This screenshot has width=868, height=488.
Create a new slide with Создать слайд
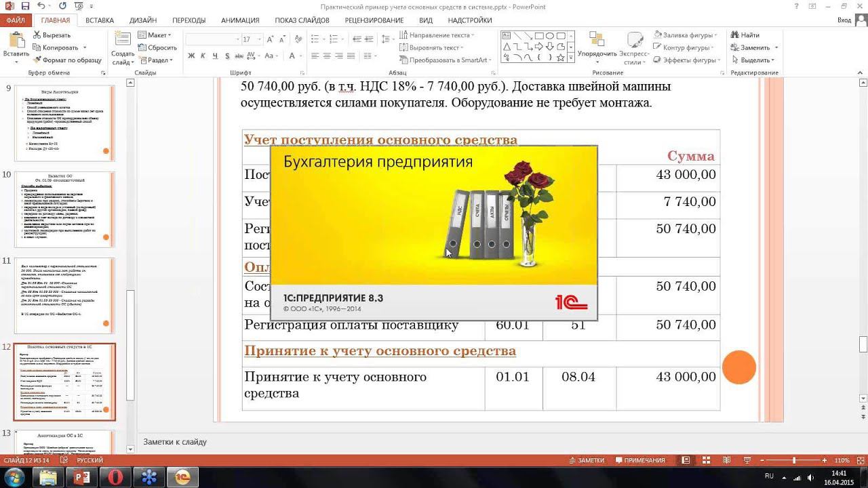[123, 47]
